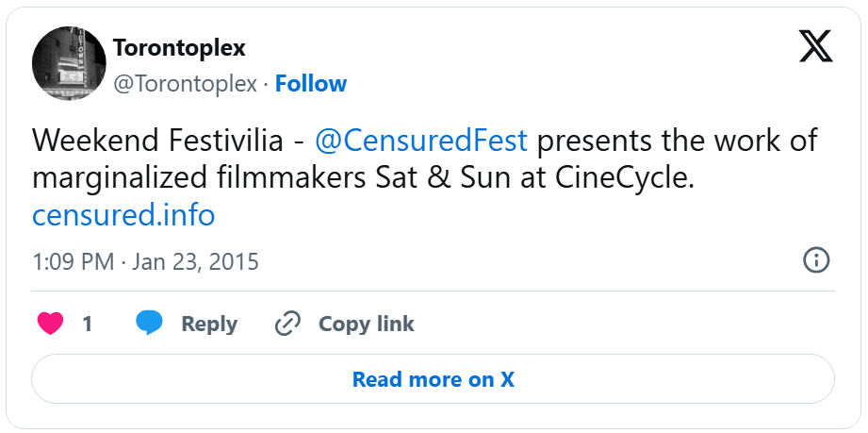Click the Torontoplex display name
The image size is (868, 433).
[179, 47]
